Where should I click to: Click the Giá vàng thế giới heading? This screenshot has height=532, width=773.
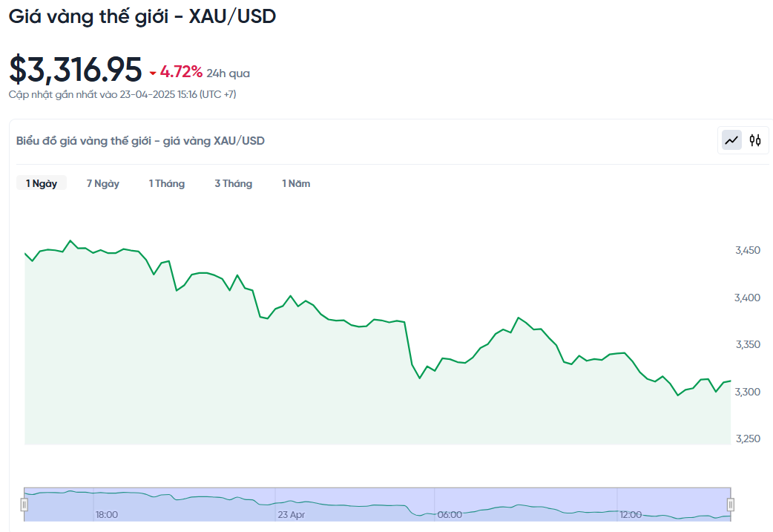click(142, 16)
